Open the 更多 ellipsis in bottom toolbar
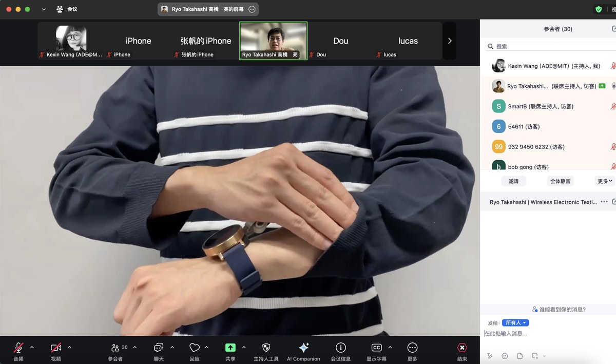 tap(412, 348)
